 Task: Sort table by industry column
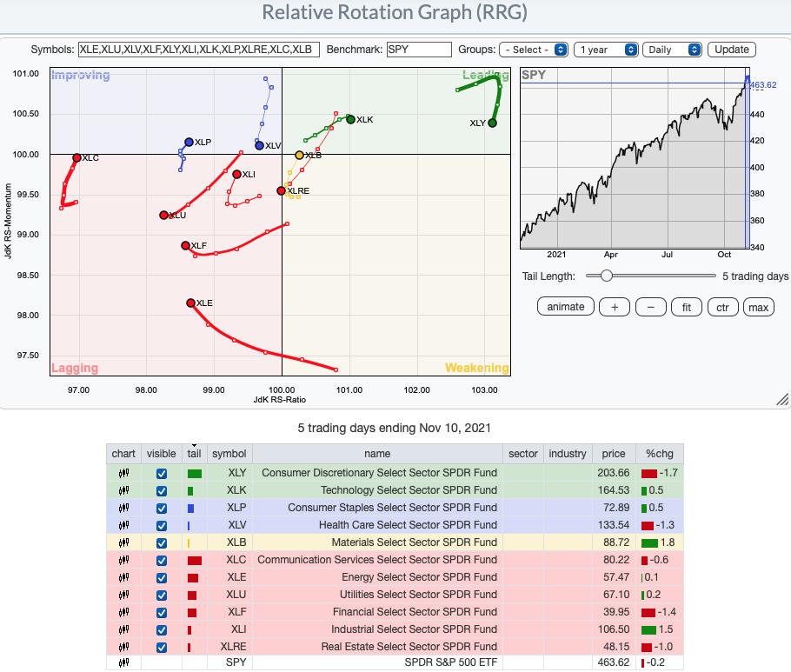pyautogui.click(x=568, y=454)
